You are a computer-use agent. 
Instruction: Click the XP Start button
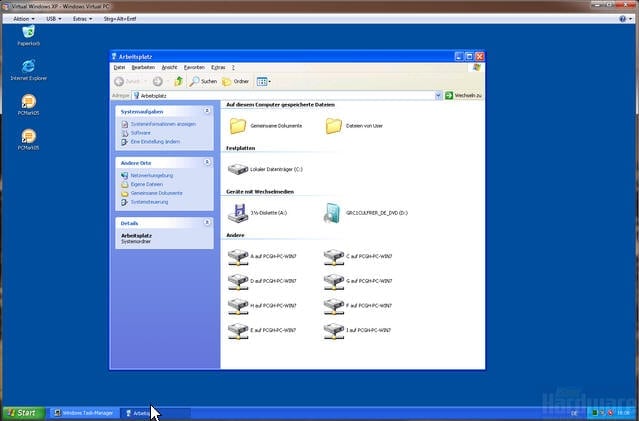tap(24, 413)
